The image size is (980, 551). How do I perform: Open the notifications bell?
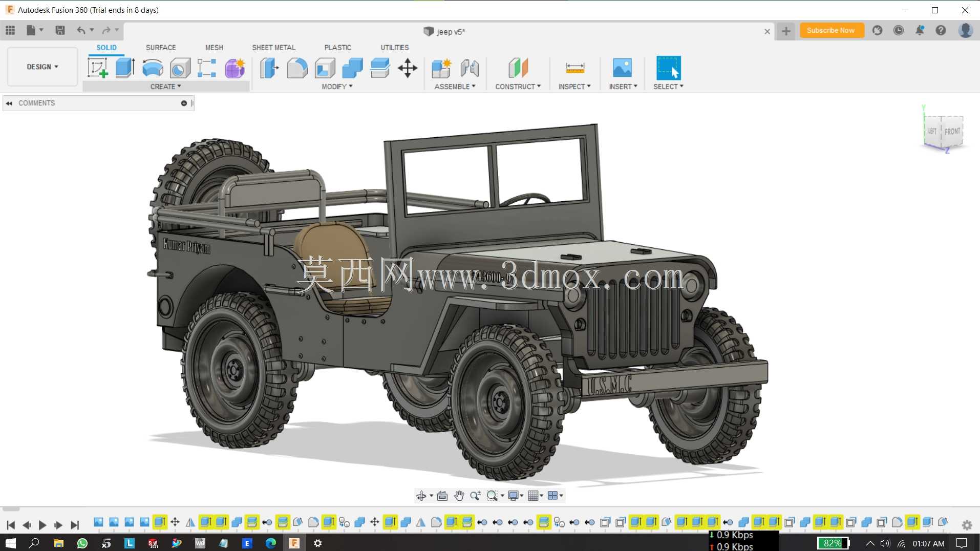click(x=920, y=30)
